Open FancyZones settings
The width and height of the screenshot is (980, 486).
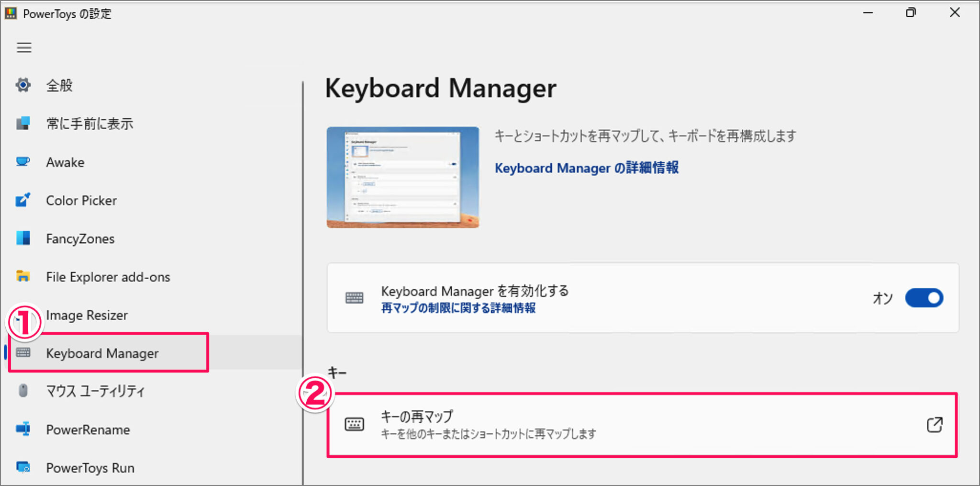click(80, 238)
